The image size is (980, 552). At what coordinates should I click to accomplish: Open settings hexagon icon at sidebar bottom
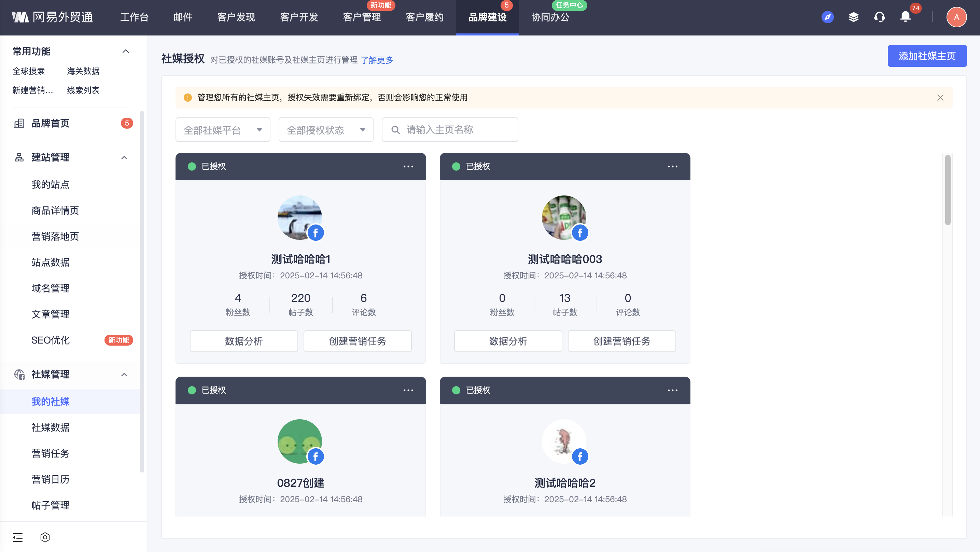tap(45, 537)
